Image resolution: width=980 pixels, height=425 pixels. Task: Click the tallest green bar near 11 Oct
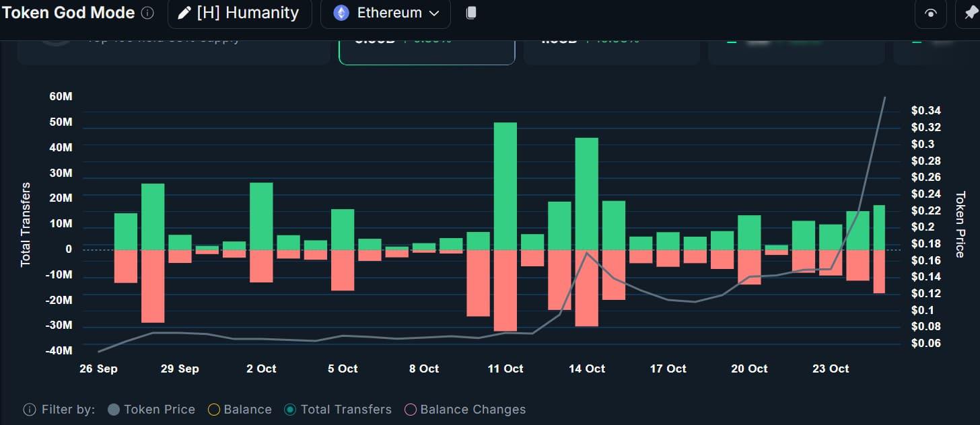[505, 186]
